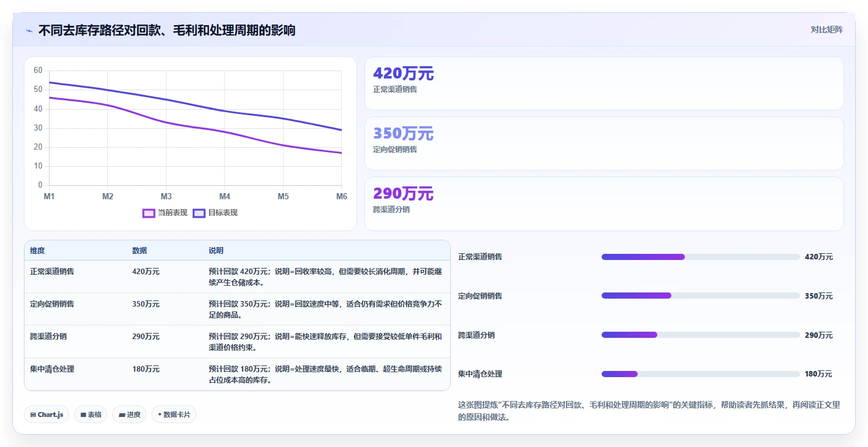Image resolution: width=868 pixels, height=447 pixels.
Task: Click the 数据卡片 tag chip
Action: pyautogui.click(x=174, y=415)
